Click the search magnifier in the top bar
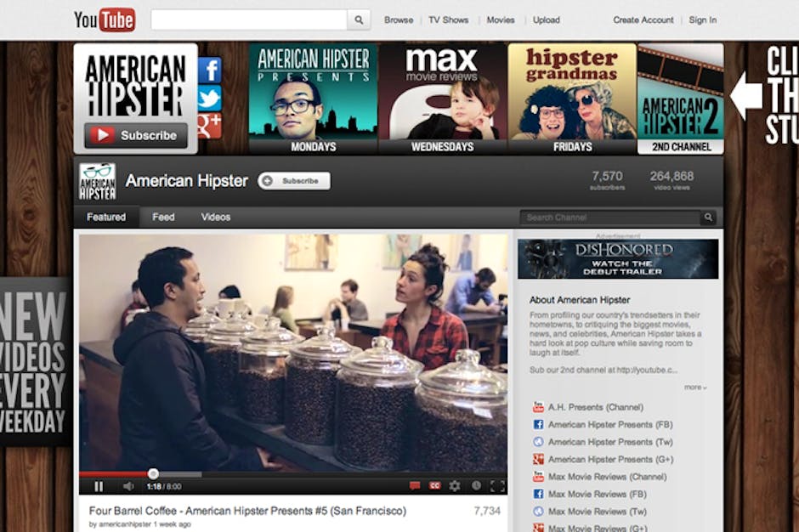This screenshot has width=799, height=532. (x=359, y=20)
